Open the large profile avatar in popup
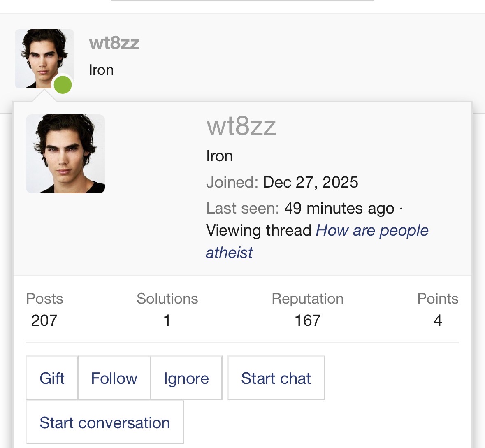 (65, 154)
